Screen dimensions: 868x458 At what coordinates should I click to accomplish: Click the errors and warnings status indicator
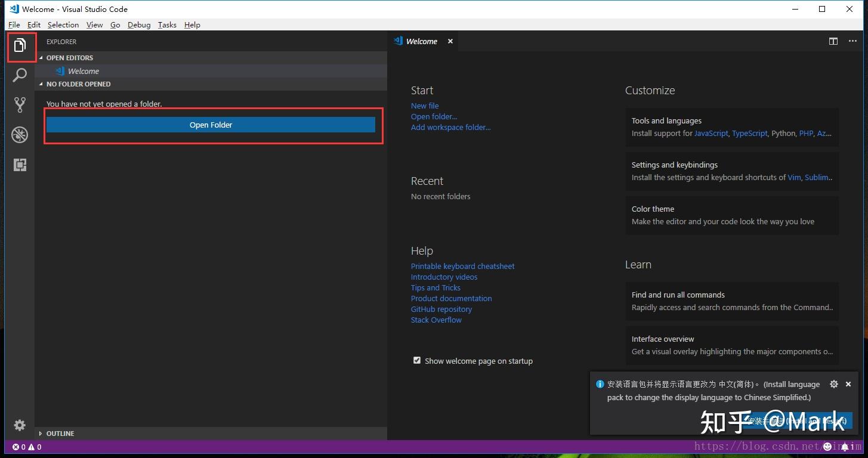[x=27, y=447]
